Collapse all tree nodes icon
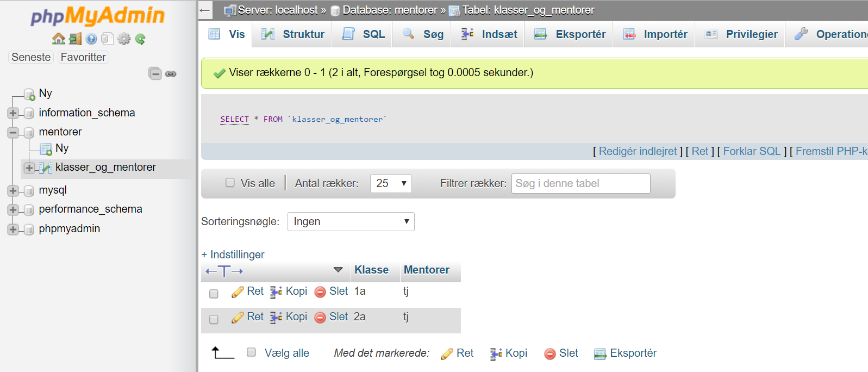Image resolution: width=868 pixels, height=372 pixels. [x=155, y=73]
